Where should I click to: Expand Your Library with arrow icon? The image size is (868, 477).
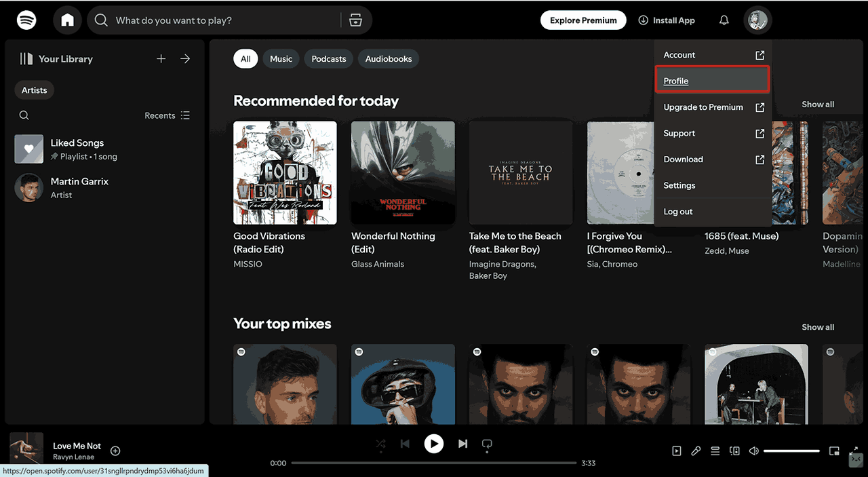185,59
